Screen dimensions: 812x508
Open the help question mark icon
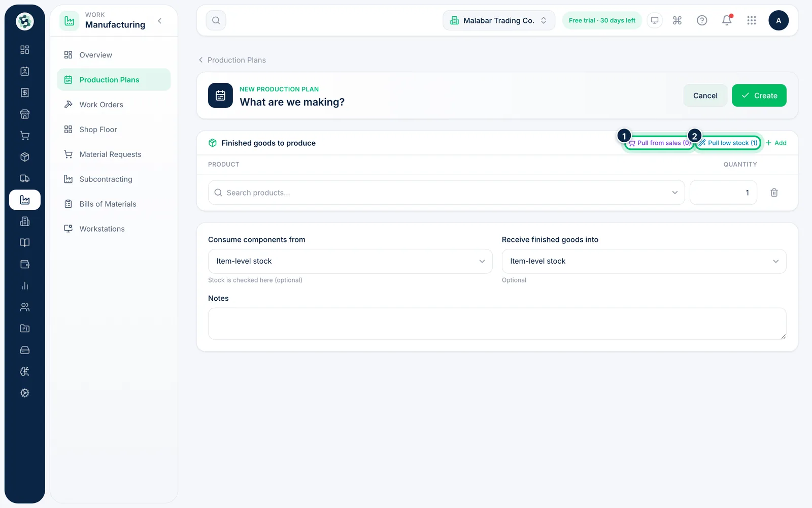click(x=702, y=20)
